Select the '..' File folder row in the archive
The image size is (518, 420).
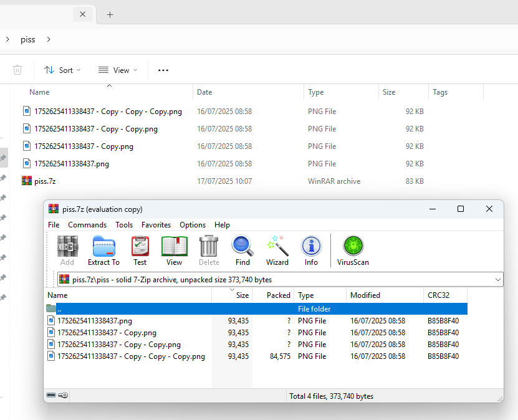click(x=257, y=308)
